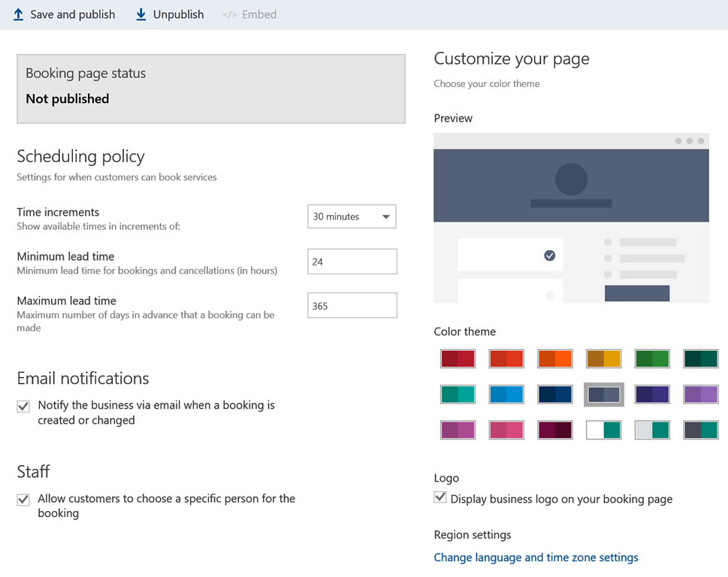Click the Maximum lead time input field

click(x=352, y=306)
